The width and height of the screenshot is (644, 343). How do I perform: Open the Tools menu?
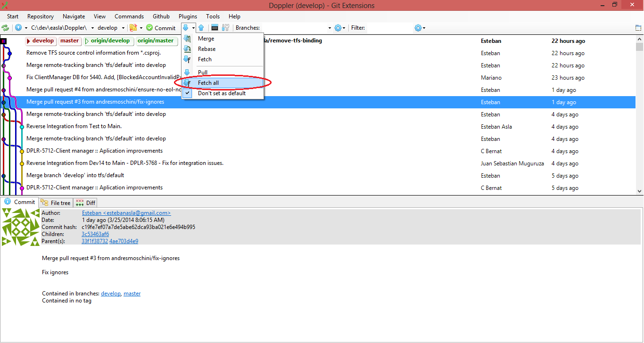[x=213, y=16]
